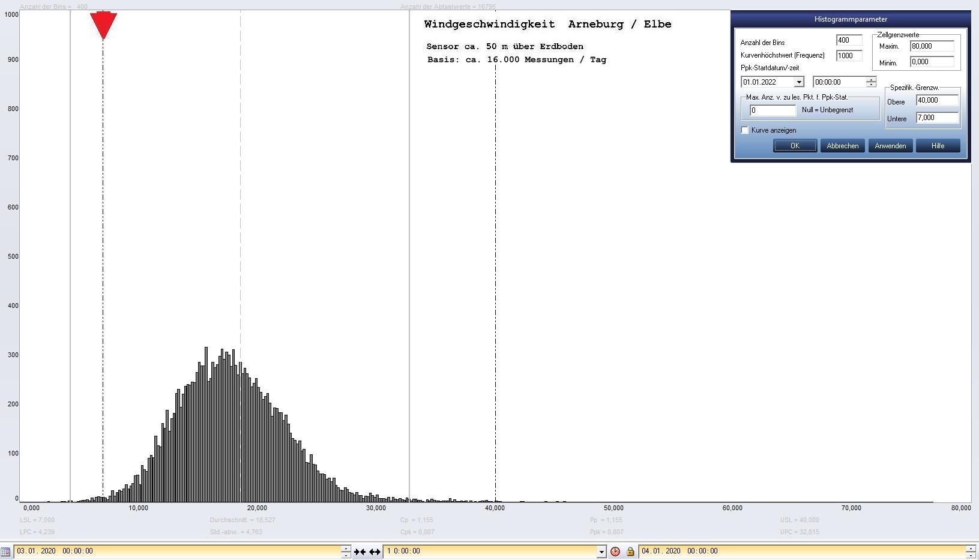Open Hilfe for histogram parameters
The image size is (979, 560).
click(x=938, y=146)
